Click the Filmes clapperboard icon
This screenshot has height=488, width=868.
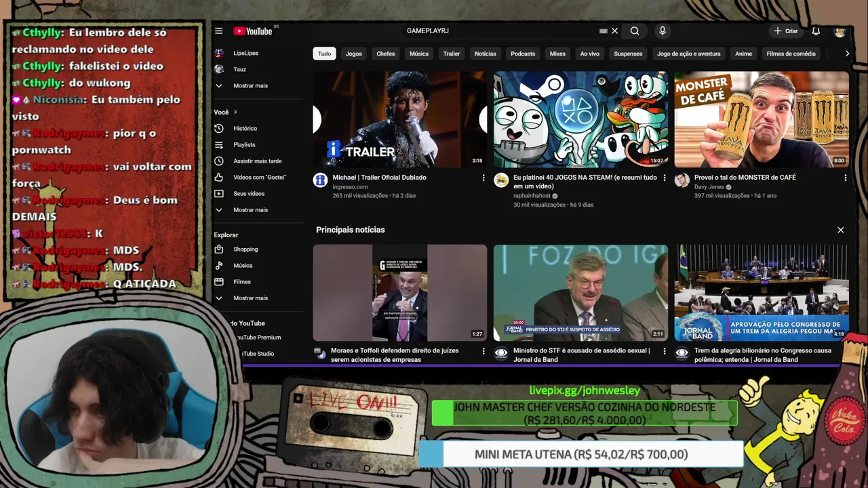pos(219,281)
